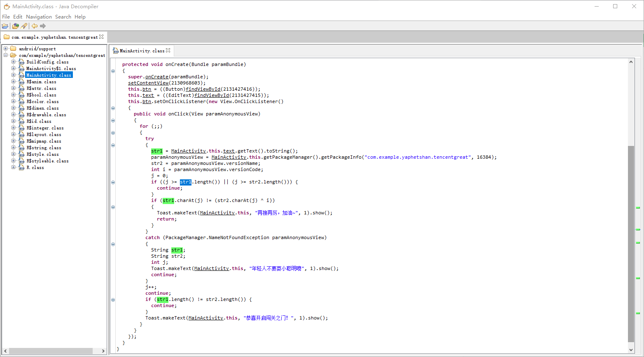
Task: Open the File menu
Action: [x=6, y=17]
